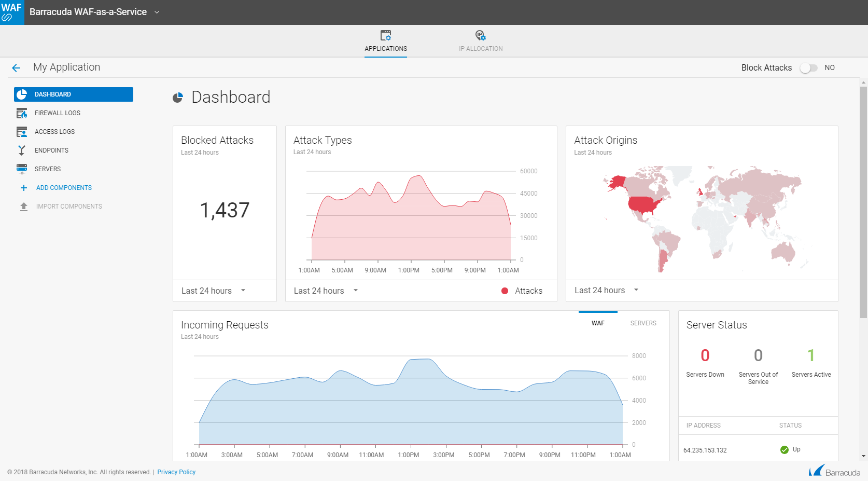Click the Servers sidebar icon

(22, 169)
